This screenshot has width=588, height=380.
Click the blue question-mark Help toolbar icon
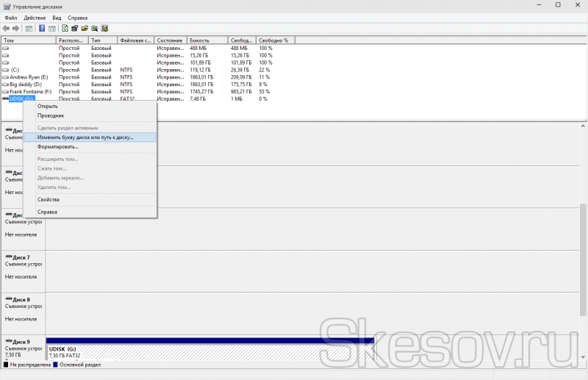pos(42,29)
